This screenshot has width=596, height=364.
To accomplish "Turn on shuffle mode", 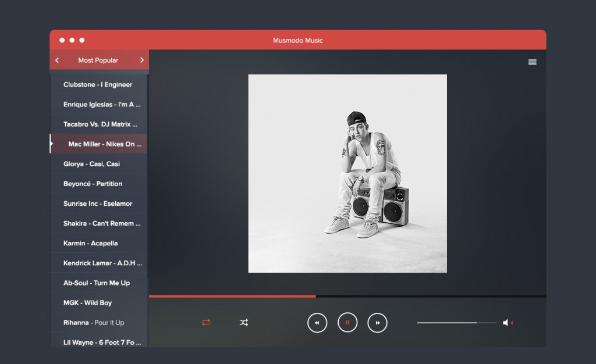I will [x=244, y=322].
